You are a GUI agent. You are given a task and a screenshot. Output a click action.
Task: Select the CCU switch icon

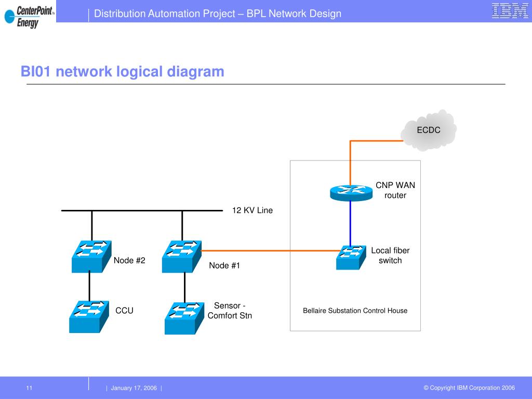89,316
